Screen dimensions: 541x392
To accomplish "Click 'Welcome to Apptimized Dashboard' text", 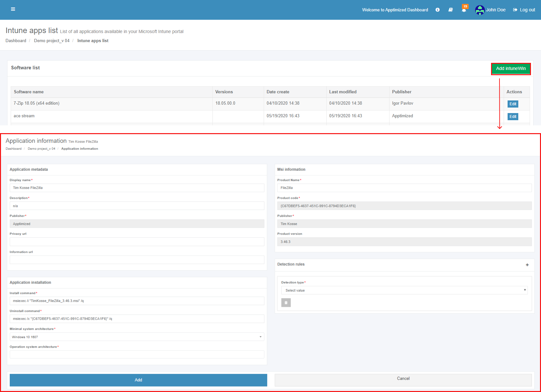I will coord(395,10).
